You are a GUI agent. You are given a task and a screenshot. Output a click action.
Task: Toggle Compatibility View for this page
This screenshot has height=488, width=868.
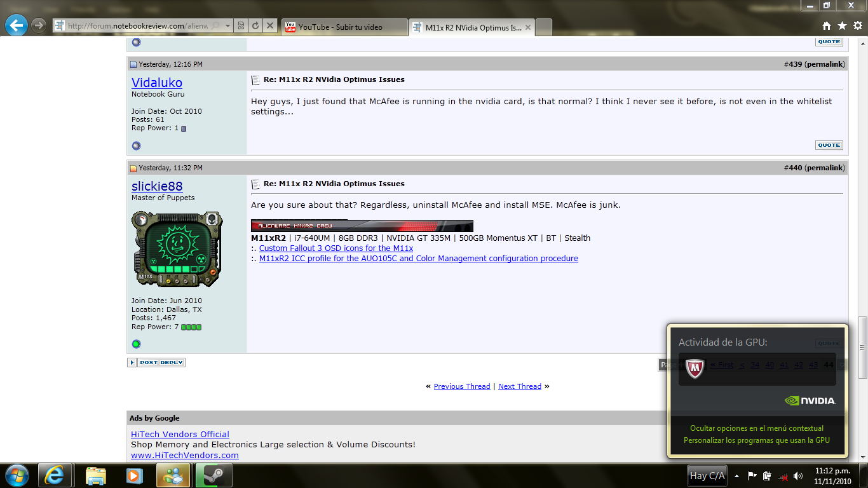(x=241, y=26)
